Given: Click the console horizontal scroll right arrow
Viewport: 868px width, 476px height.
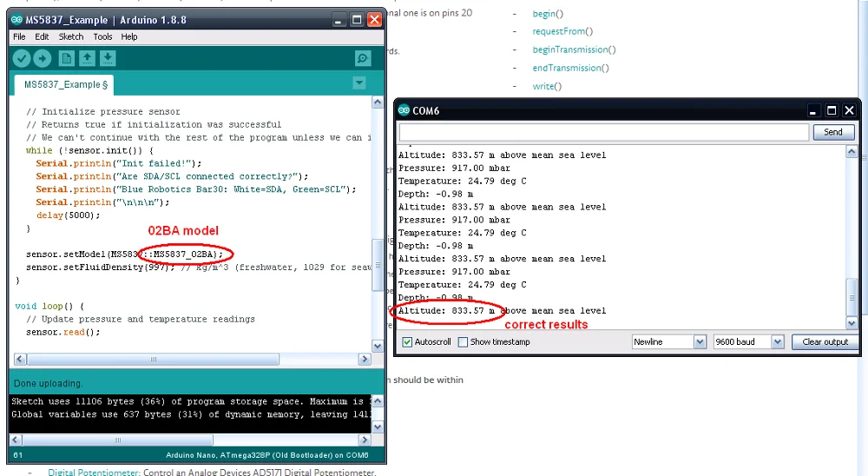Looking at the screenshot, I should [x=365, y=440].
